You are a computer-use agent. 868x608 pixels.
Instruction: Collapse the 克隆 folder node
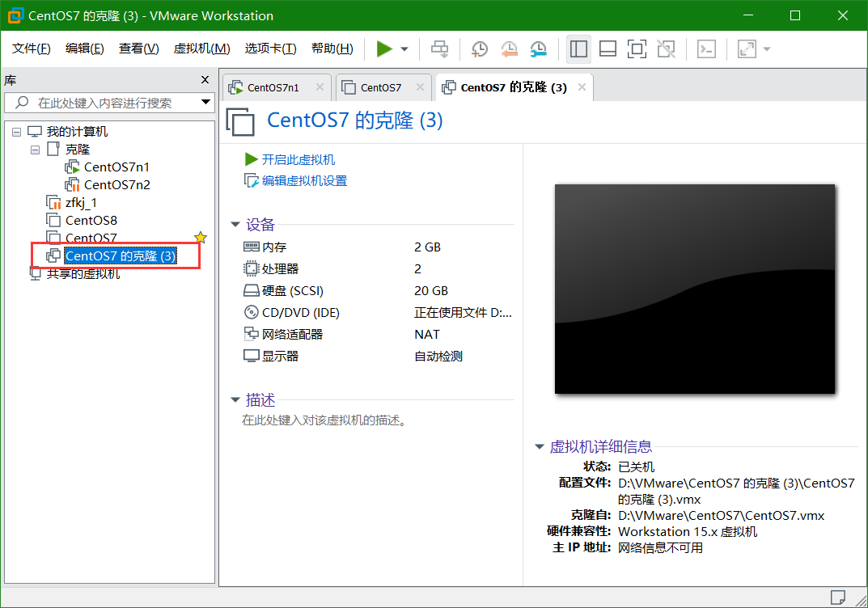point(36,150)
